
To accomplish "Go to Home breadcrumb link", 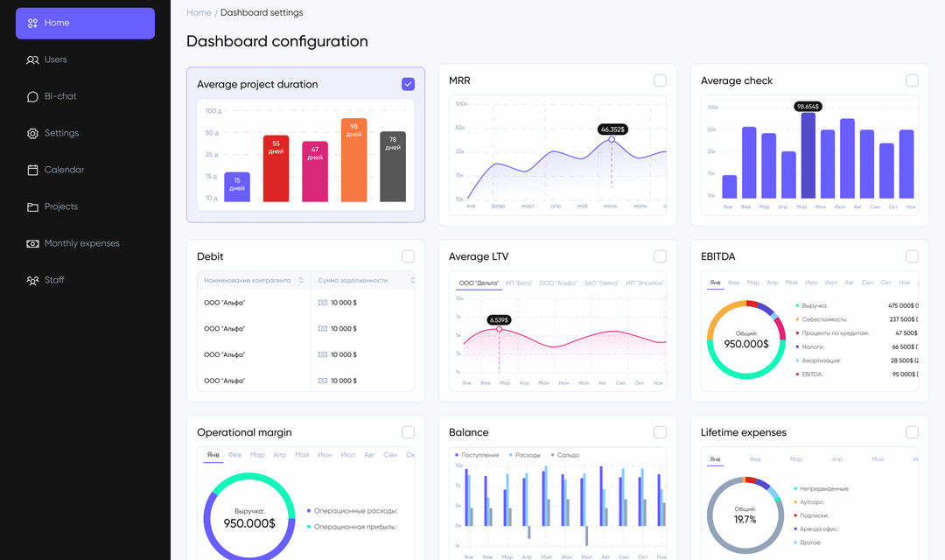I will pyautogui.click(x=199, y=13).
